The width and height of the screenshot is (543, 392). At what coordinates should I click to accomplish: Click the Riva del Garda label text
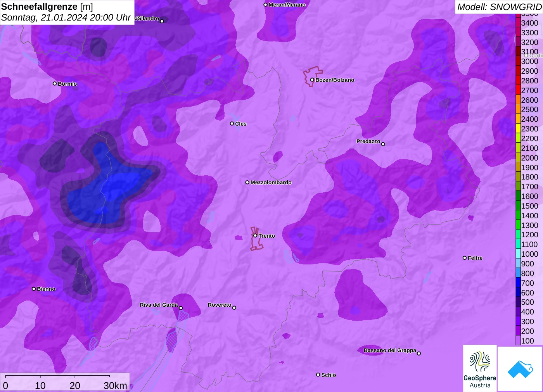[x=159, y=305]
